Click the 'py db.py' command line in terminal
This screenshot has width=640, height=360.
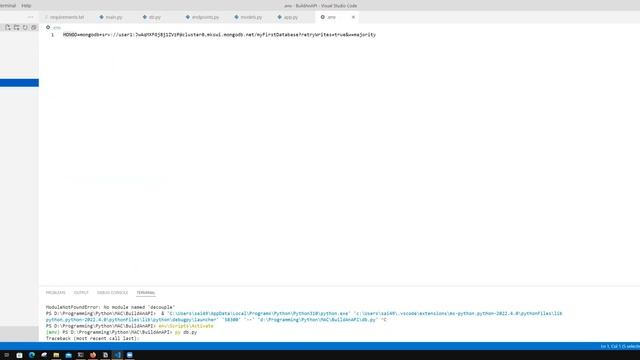click(186, 332)
